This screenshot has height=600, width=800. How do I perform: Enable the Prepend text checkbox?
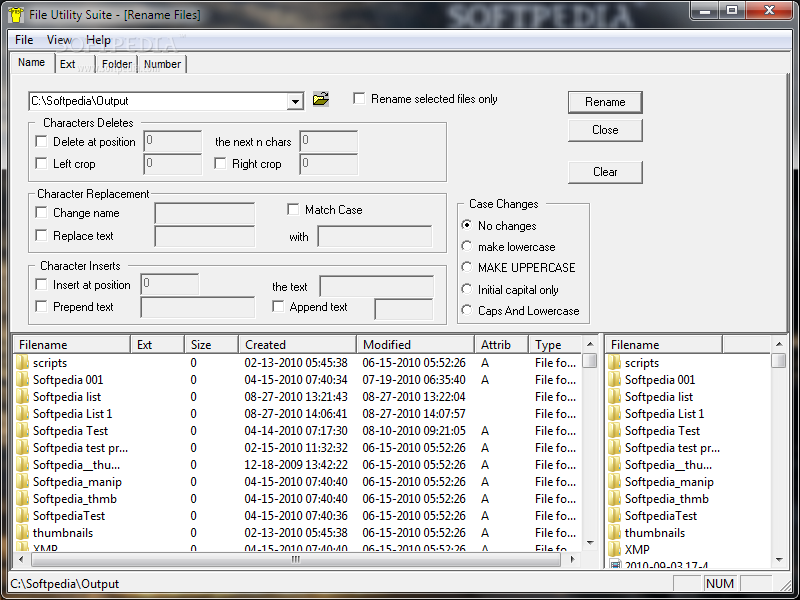[x=41, y=306]
